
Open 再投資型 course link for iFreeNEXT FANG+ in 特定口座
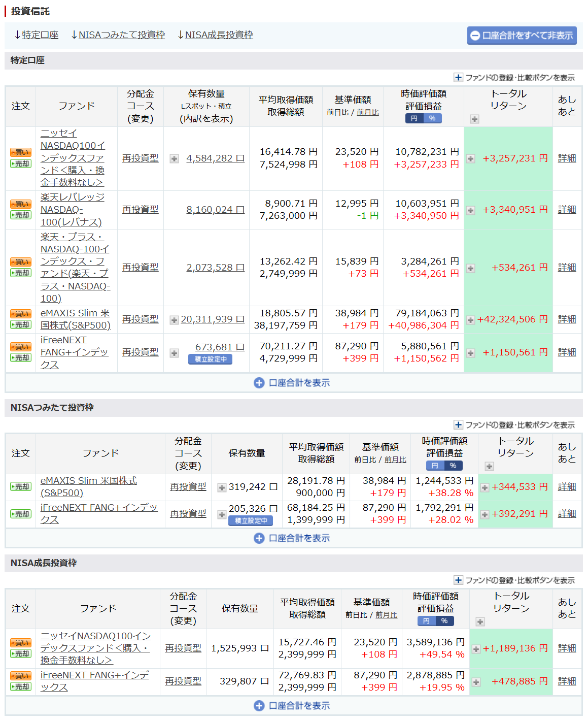[140, 352]
